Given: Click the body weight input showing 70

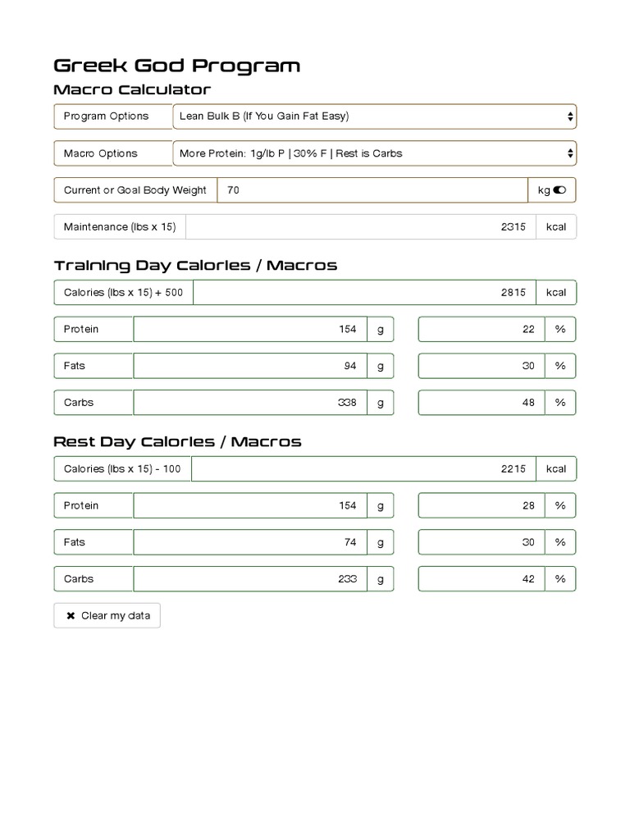Looking at the screenshot, I should click(x=372, y=190).
